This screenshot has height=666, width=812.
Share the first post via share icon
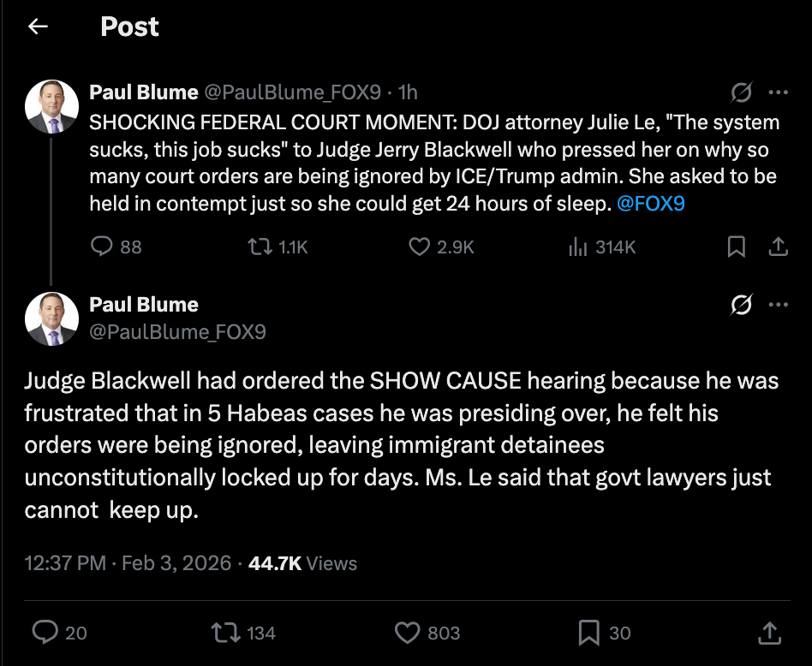coord(778,247)
